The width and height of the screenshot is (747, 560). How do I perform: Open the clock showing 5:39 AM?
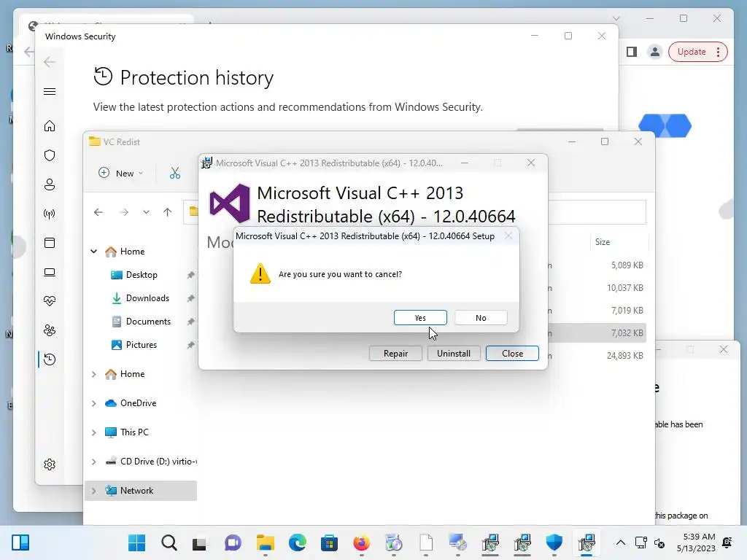[x=696, y=542]
